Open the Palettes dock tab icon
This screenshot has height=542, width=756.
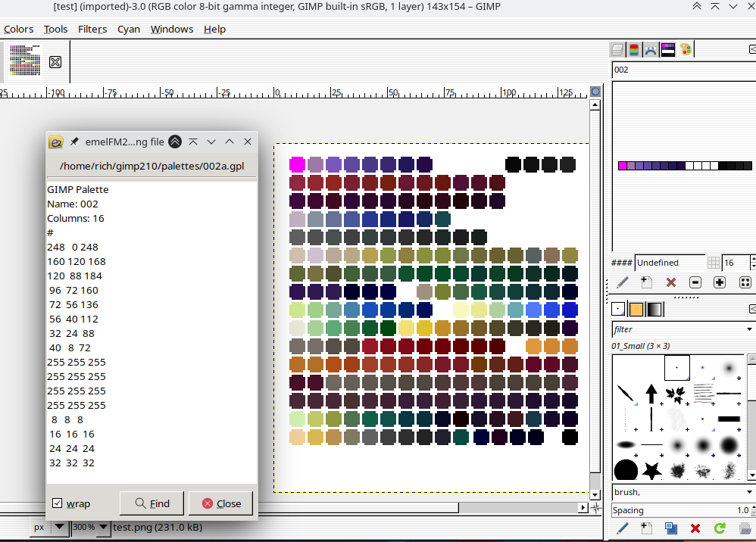coord(686,50)
